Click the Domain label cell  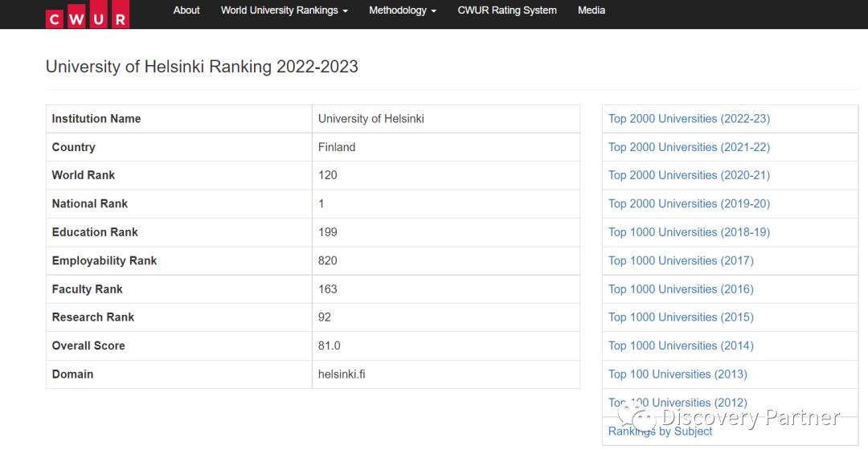point(178,374)
